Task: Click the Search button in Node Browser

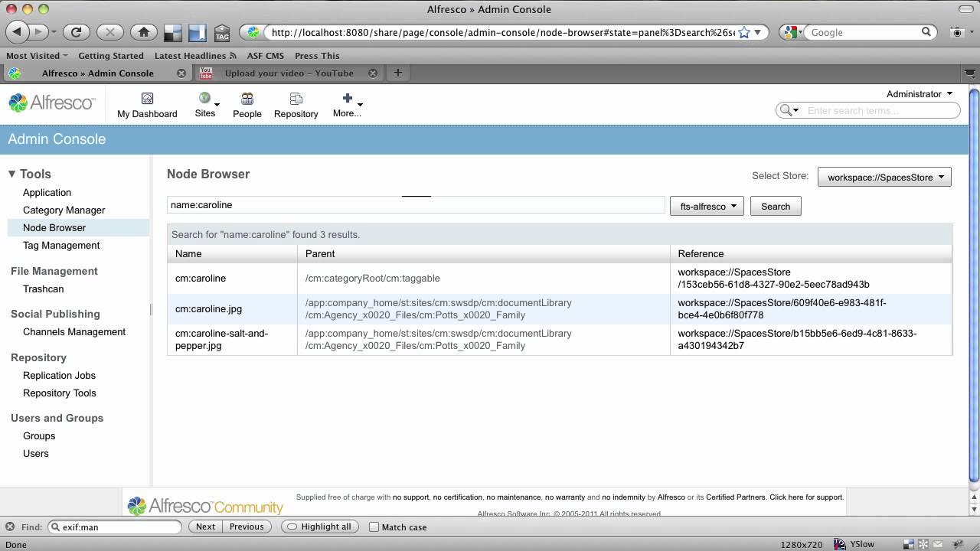Action: click(776, 206)
